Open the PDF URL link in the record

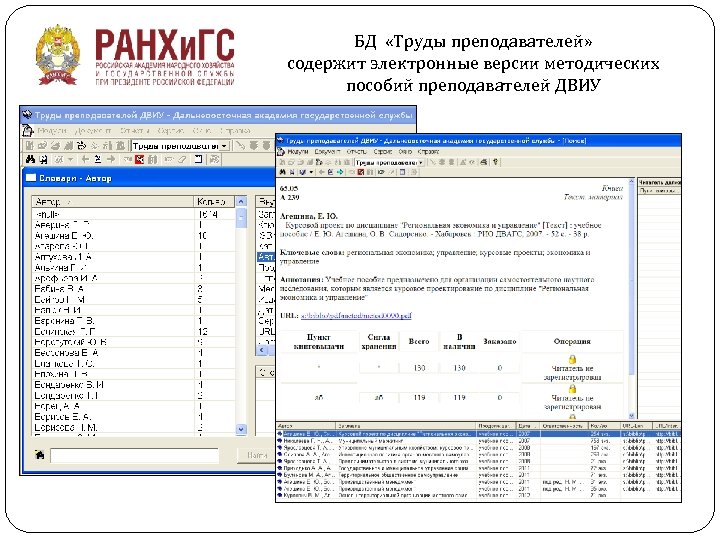356,315
